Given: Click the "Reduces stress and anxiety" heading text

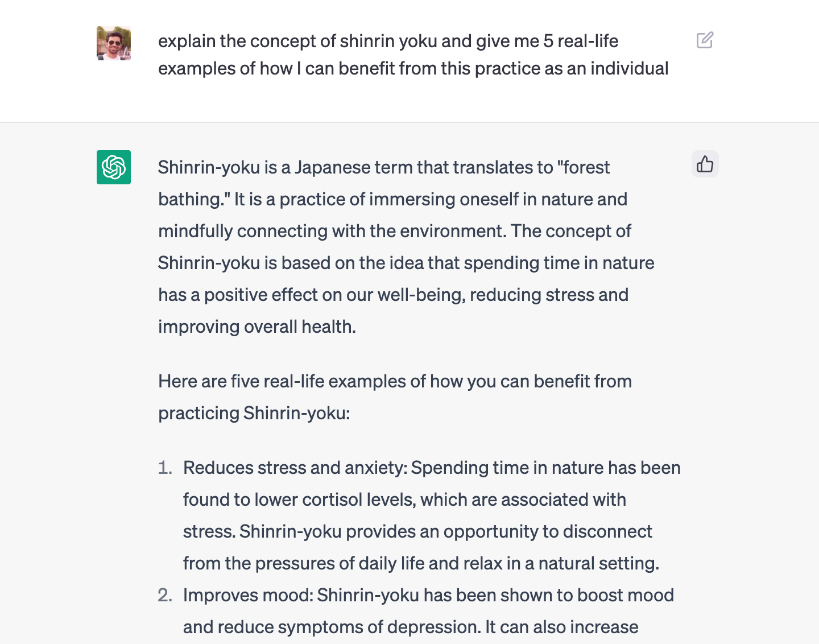Looking at the screenshot, I should point(295,468).
